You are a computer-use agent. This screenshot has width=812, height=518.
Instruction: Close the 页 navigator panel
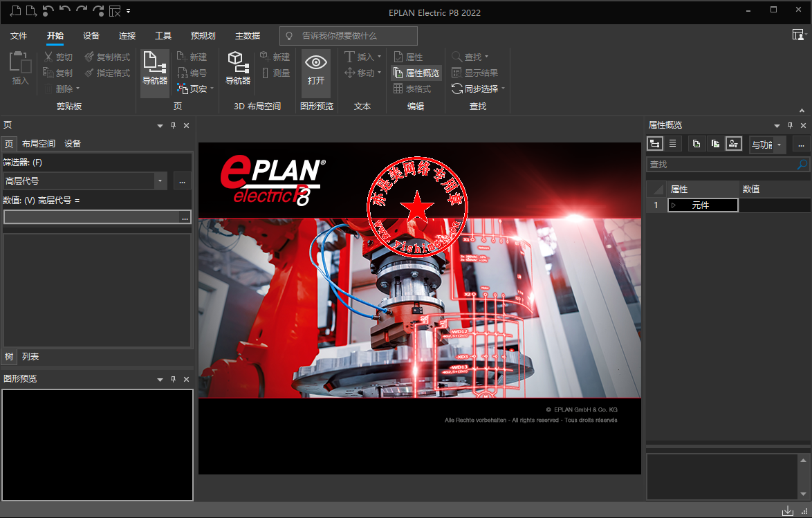pyautogui.click(x=187, y=125)
